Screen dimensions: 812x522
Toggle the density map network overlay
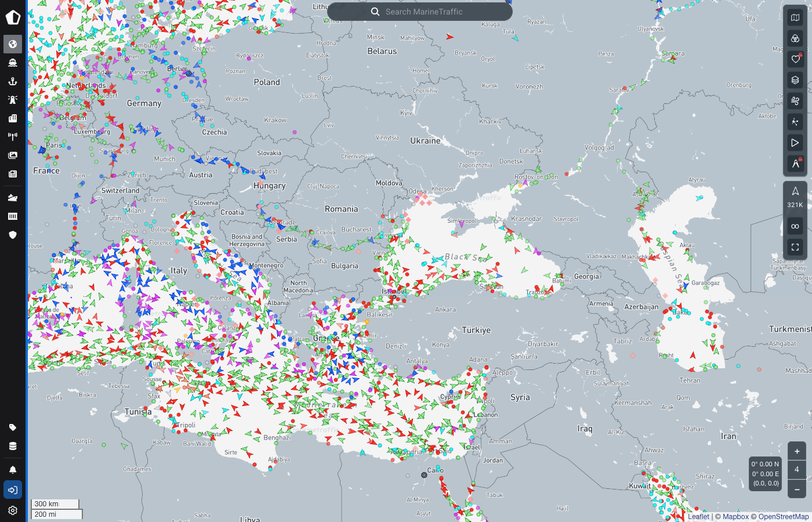pos(795,122)
